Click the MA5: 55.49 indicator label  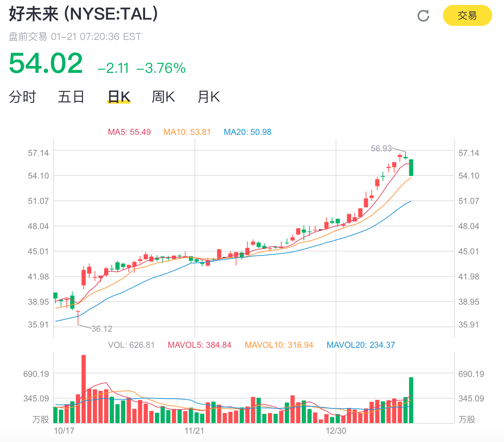(x=129, y=132)
